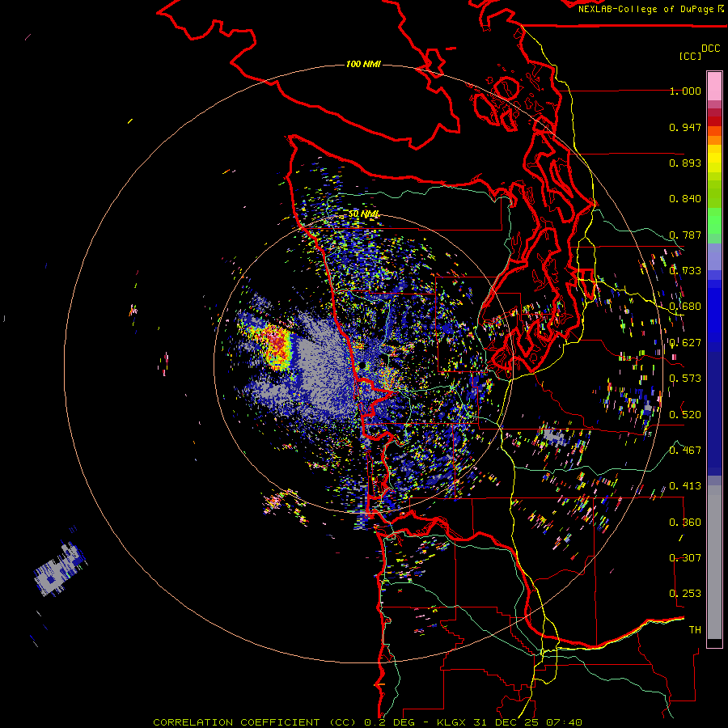The width and height of the screenshot is (728, 728).
Task: Click the red-yellow high correlation echo core offshore
Action: click(277, 346)
